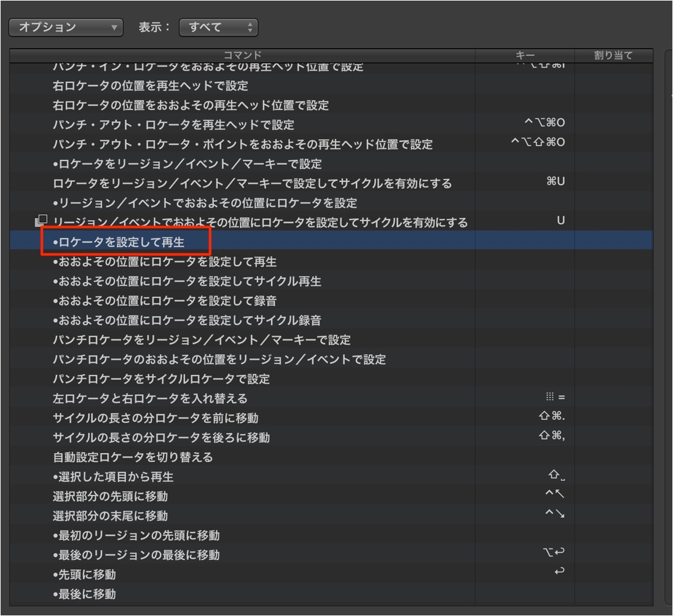
Task: Select •最後のリージョンの最後に移動 row
Action: pyautogui.click(x=331, y=555)
